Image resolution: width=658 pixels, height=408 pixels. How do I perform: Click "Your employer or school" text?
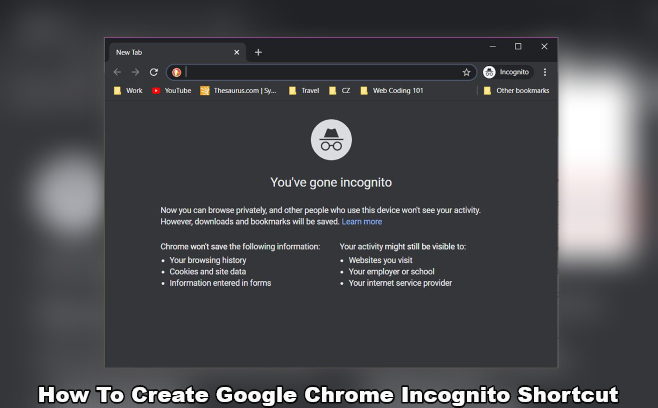point(392,272)
